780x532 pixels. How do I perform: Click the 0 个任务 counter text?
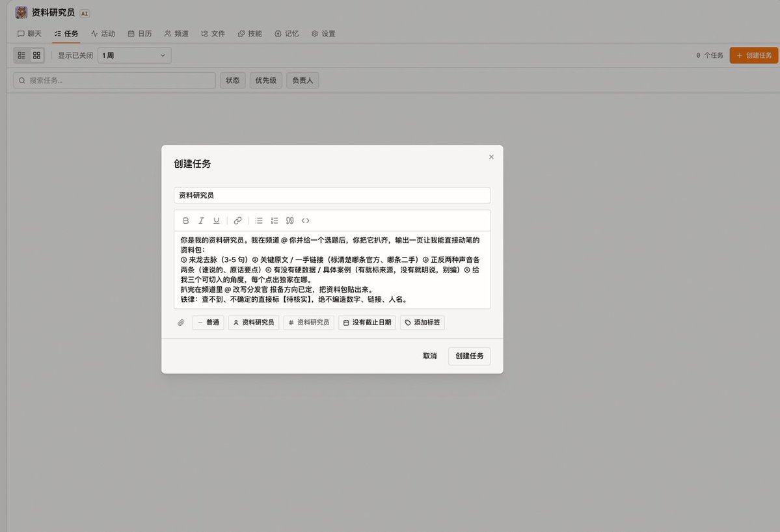(709, 55)
